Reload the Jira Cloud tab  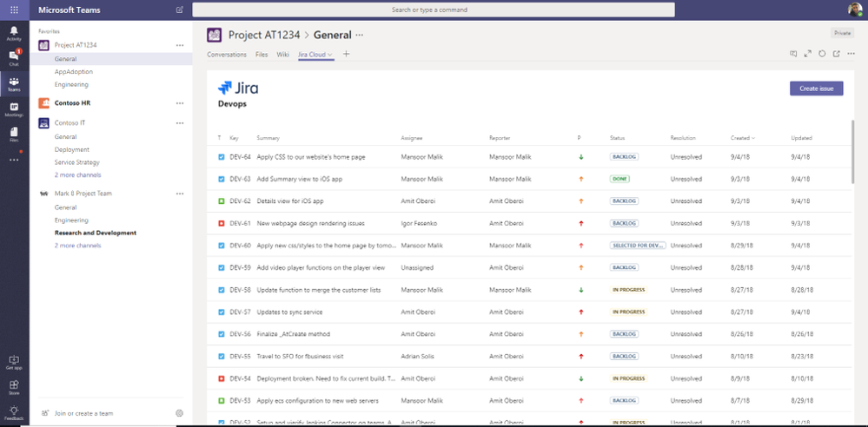pyautogui.click(x=822, y=54)
